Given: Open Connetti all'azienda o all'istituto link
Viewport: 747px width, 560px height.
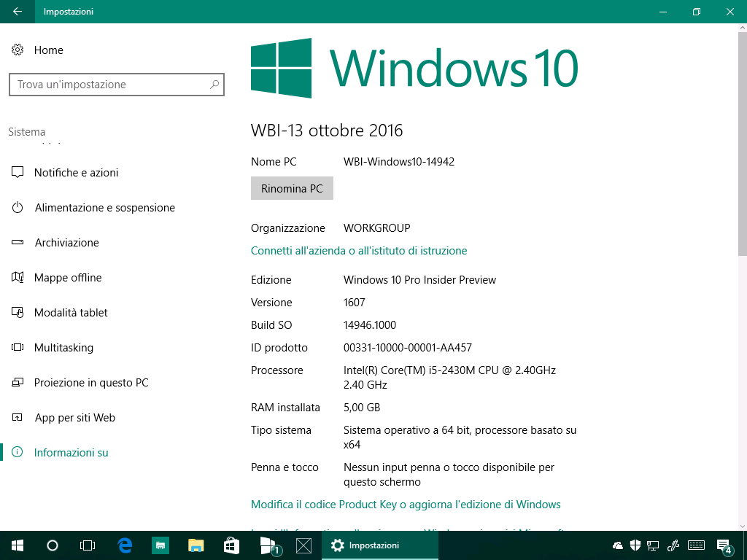Looking at the screenshot, I should pyautogui.click(x=359, y=251).
